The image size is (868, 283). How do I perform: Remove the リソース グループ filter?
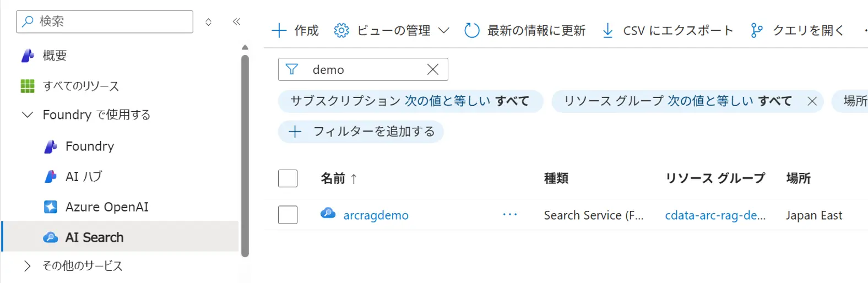pos(812,101)
